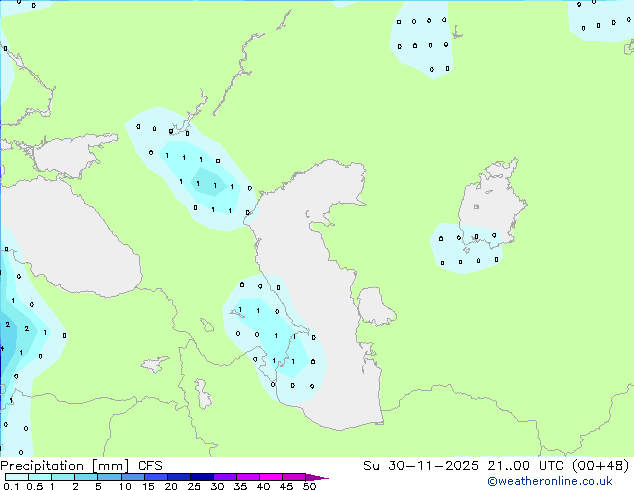The image size is (634, 490).
Task: Pick the 1–2 mm legend color swatch
Action: (63, 477)
